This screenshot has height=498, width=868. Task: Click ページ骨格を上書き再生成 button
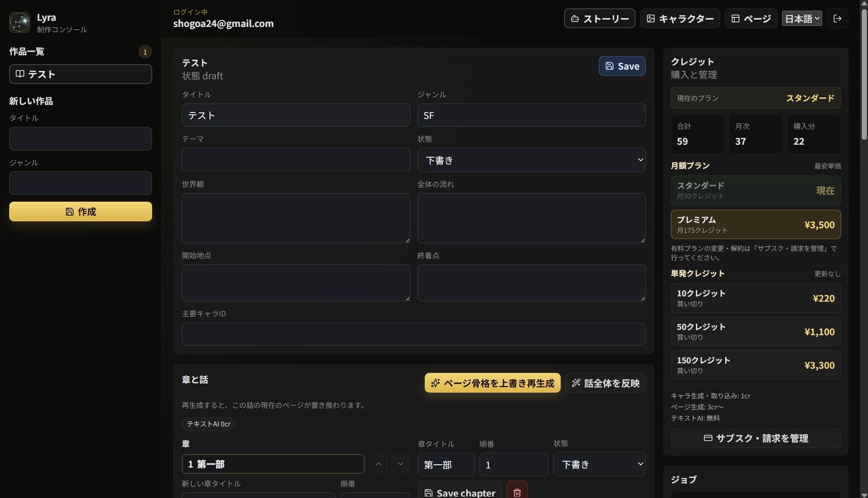493,383
